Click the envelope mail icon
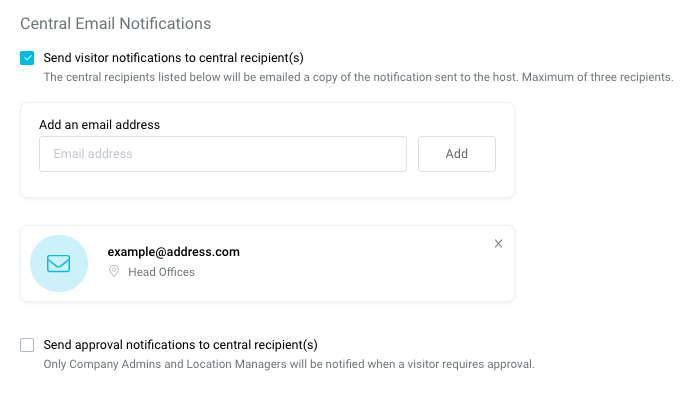The image size is (686, 394). point(59,264)
